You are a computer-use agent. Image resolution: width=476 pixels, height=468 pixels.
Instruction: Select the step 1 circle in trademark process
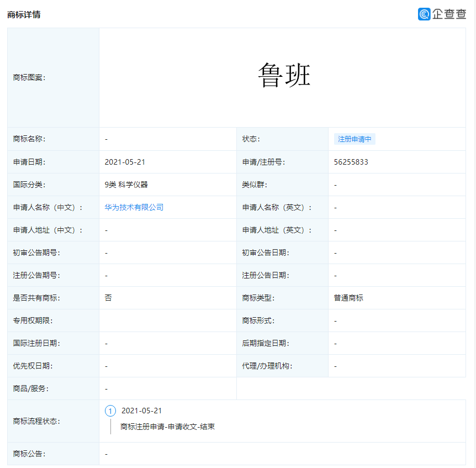110,411
